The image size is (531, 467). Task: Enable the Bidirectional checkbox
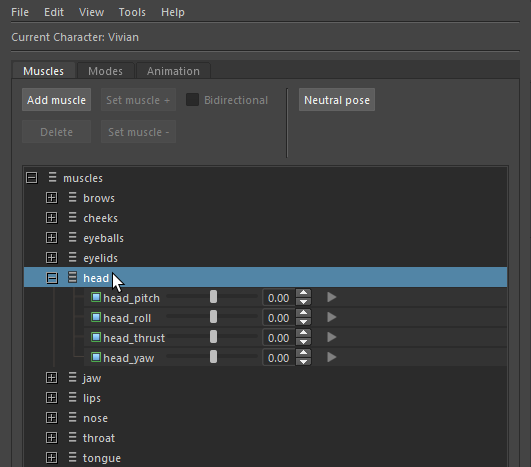[192, 100]
